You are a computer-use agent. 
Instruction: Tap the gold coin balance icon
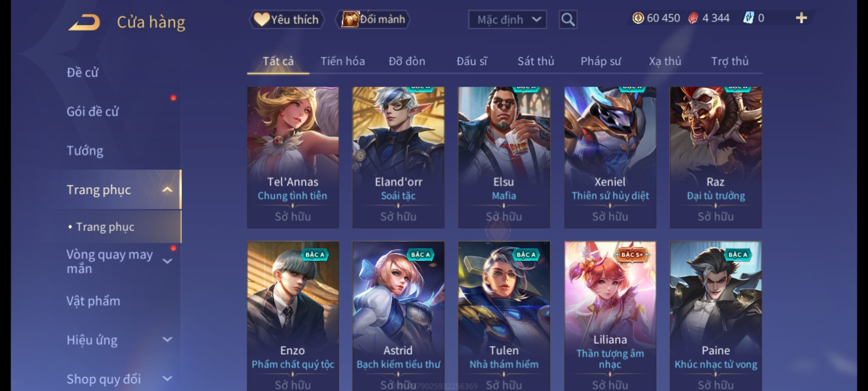coord(638,18)
